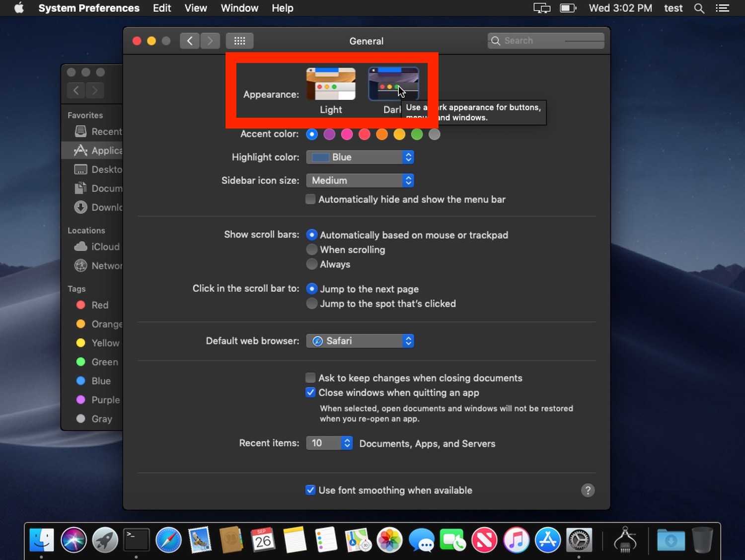Pick the green accent color
Screen dimensions: 745x560
[x=417, y=135]
